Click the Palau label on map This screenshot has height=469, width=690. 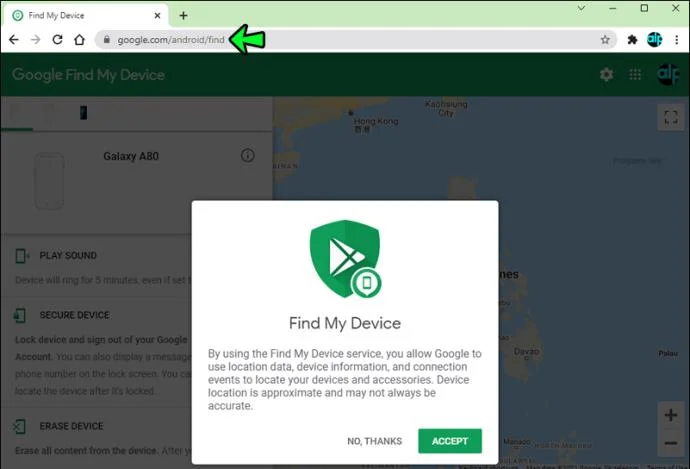coord(668,353)
